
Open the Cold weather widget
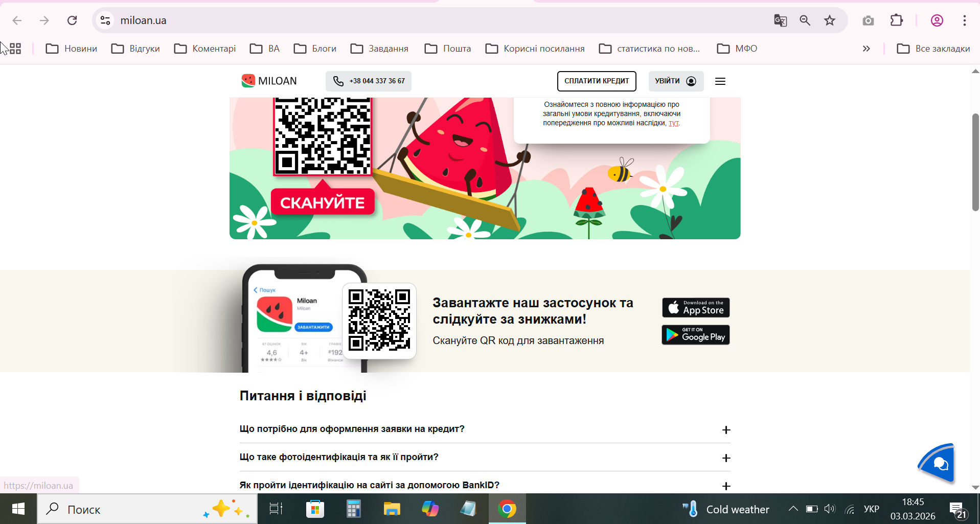pos(726,509)
